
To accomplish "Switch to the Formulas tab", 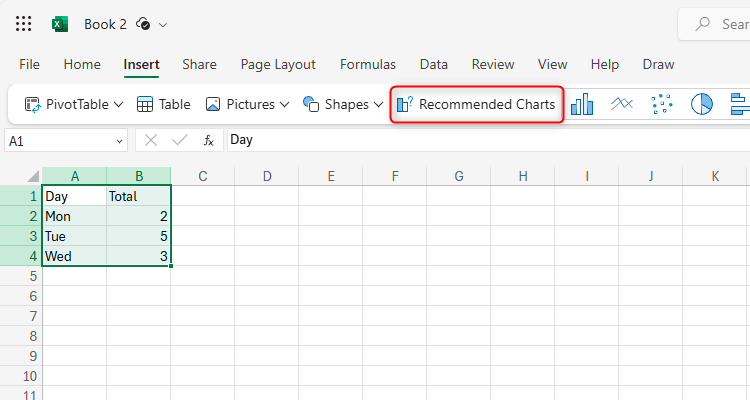I will 367,64.
